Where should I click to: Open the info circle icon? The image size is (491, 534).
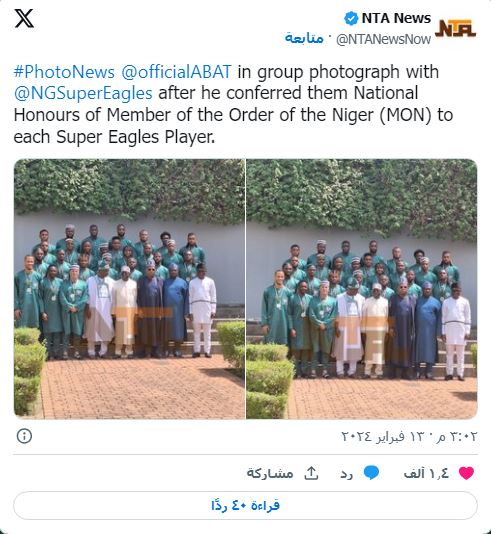[24, 436]
